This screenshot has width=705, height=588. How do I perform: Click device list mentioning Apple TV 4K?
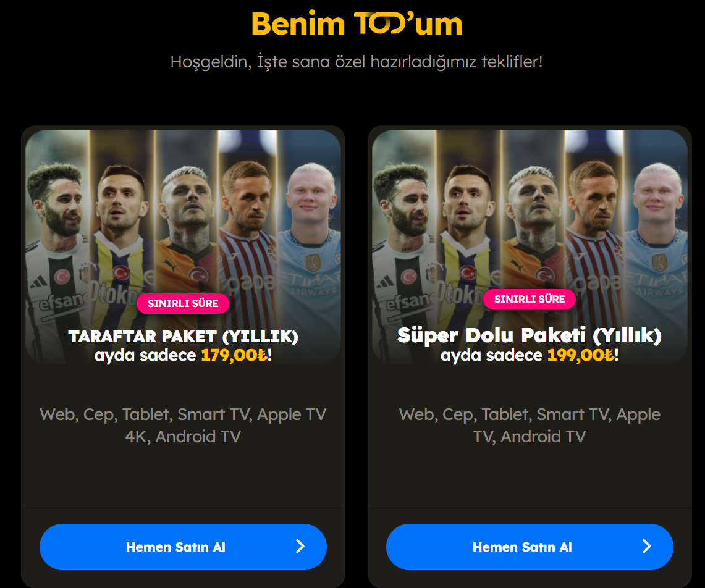[x=183, y=426]
